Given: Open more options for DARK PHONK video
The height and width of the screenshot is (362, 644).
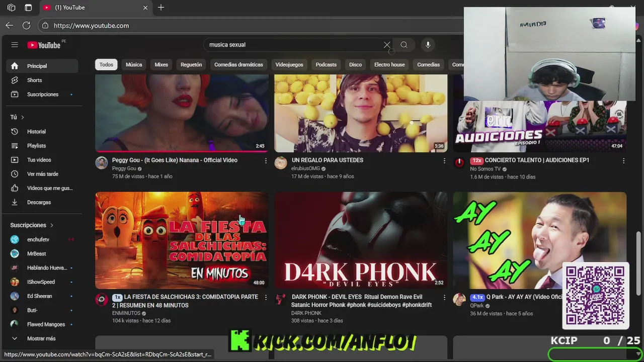Looking at the screenshot, I should point(444,297).
